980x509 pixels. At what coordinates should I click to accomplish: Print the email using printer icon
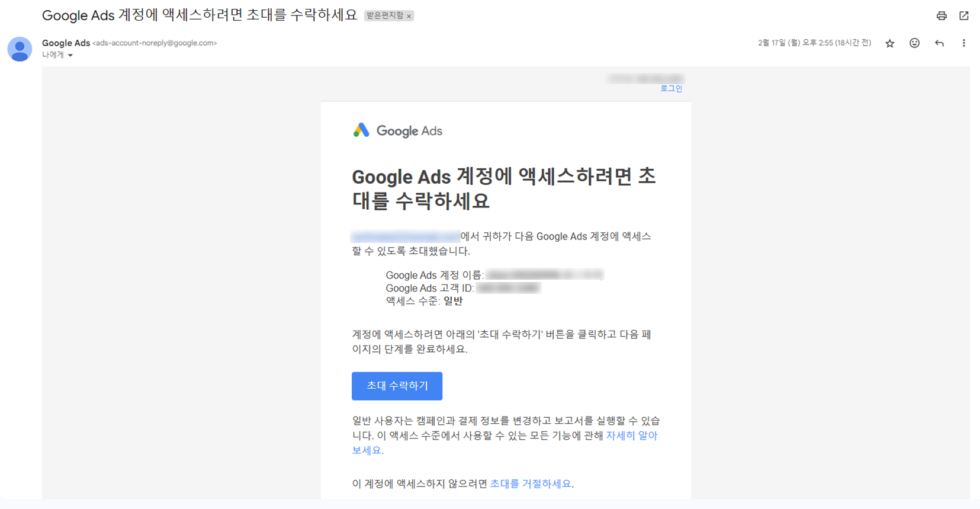pos(942,16)
